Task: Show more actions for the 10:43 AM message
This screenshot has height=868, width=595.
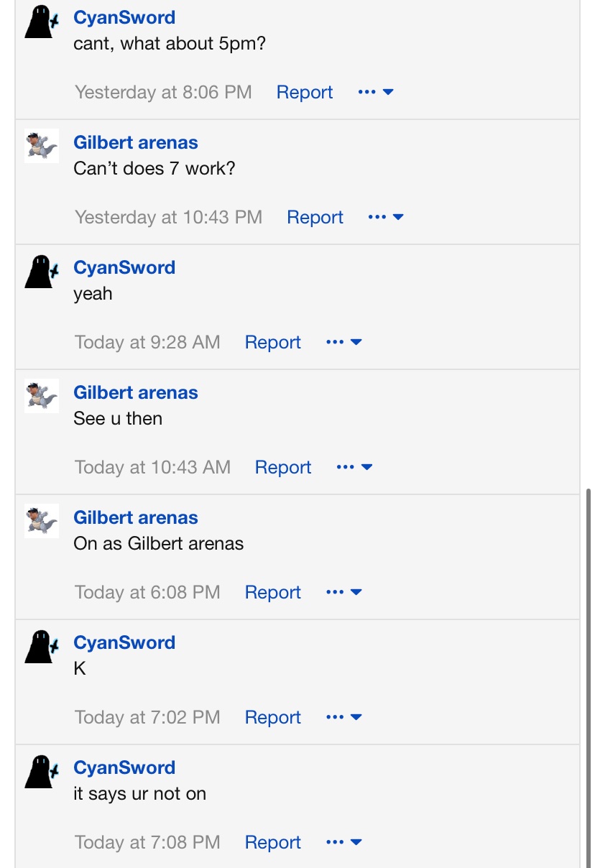Action: (354, 467)
